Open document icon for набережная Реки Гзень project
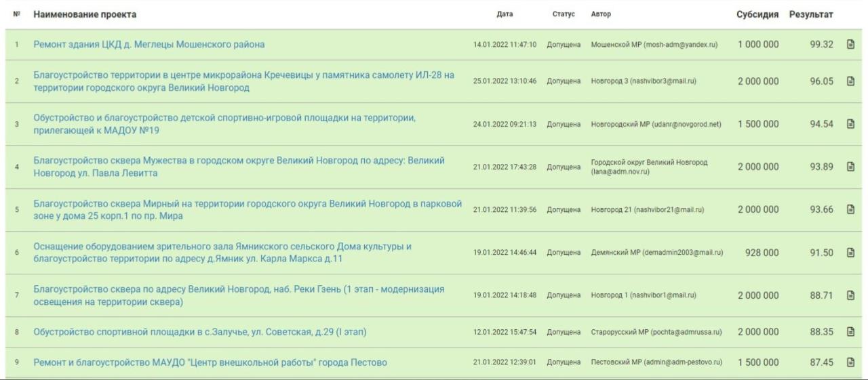The height and width of the screenshot is (380, 868). point(850,295)
